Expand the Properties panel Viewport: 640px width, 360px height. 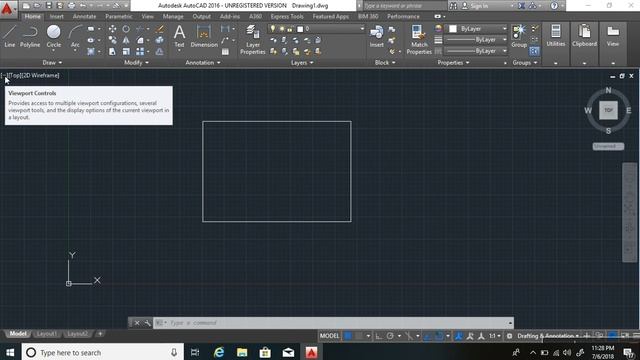click(x=453, y=62)
